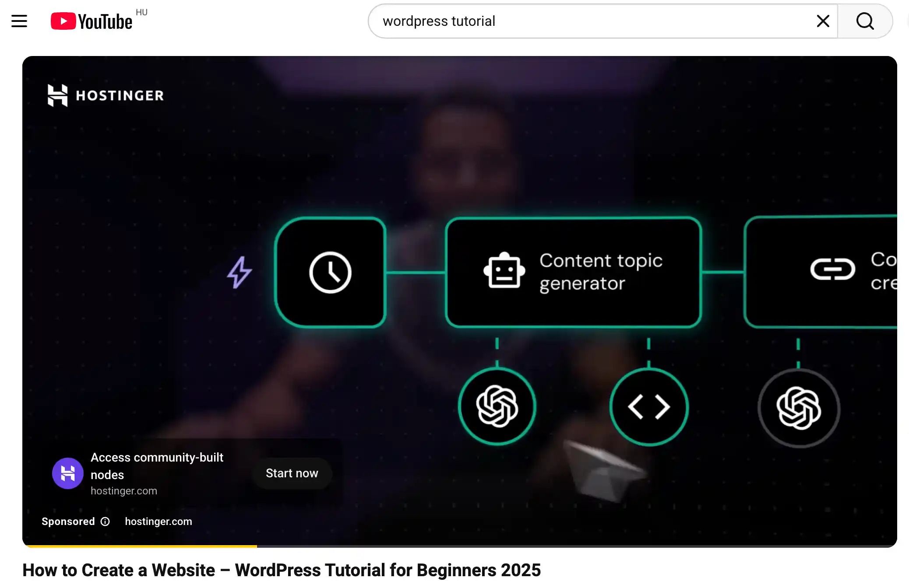Screen dimensions: 909x588
Task: Click the magnifier search button
Action: [865, 21]
